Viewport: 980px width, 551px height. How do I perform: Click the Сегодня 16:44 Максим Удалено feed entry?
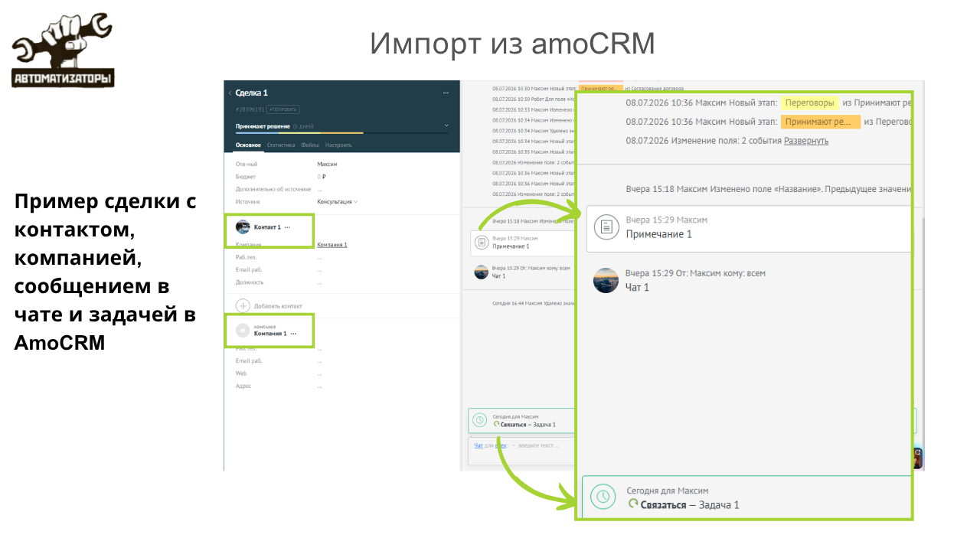533,303
